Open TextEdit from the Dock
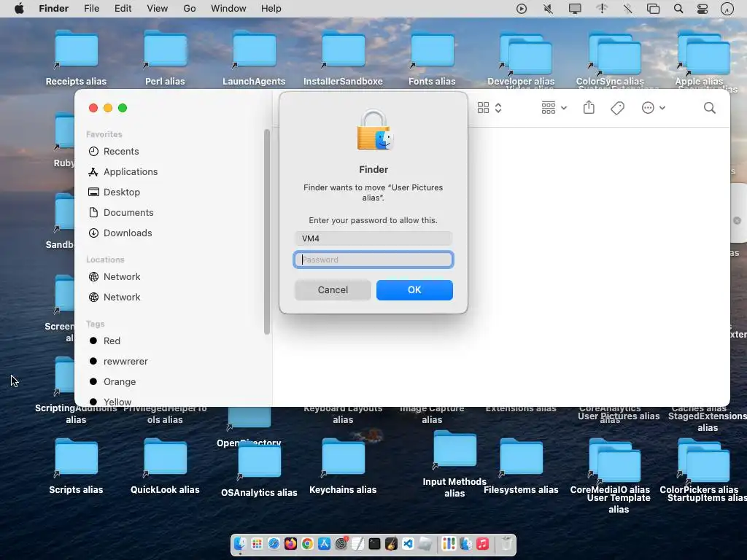This screenshot has height=560, width=747. [357, 543]
